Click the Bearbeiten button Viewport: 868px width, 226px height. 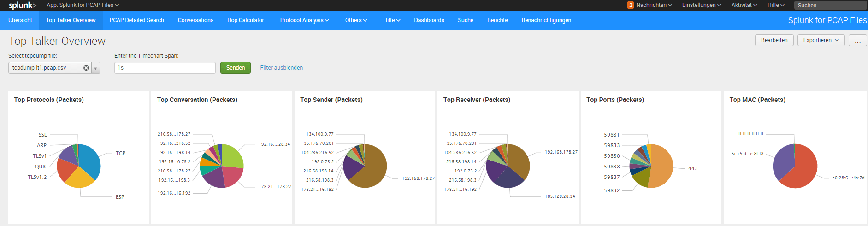click(774, 40)
